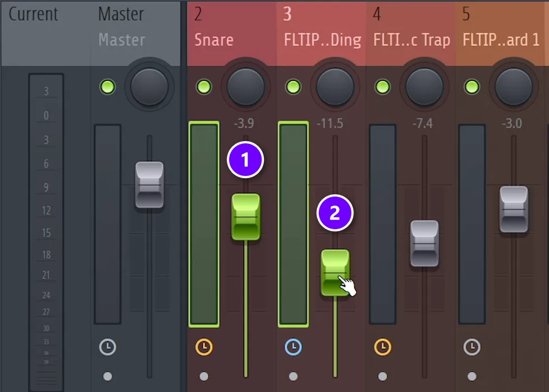This screenshot has height=392, width=549.
Task: Grab the FLTI..c Trap volume fader
Action: [425, 243]
